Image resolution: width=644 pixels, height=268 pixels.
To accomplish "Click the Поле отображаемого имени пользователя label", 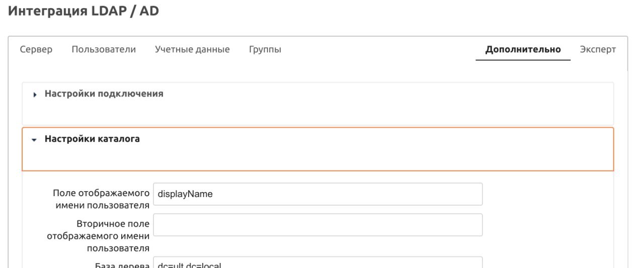I will coord(101,199).
